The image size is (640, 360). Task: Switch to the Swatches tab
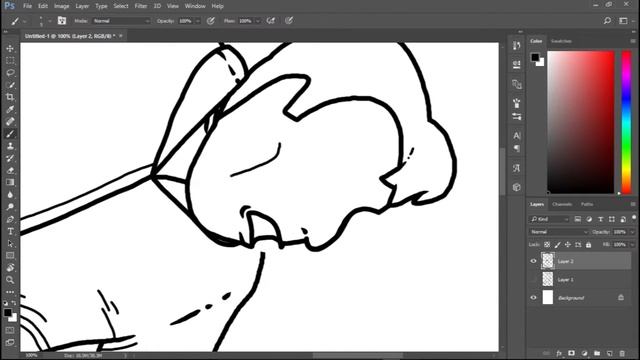click(561, 41)
